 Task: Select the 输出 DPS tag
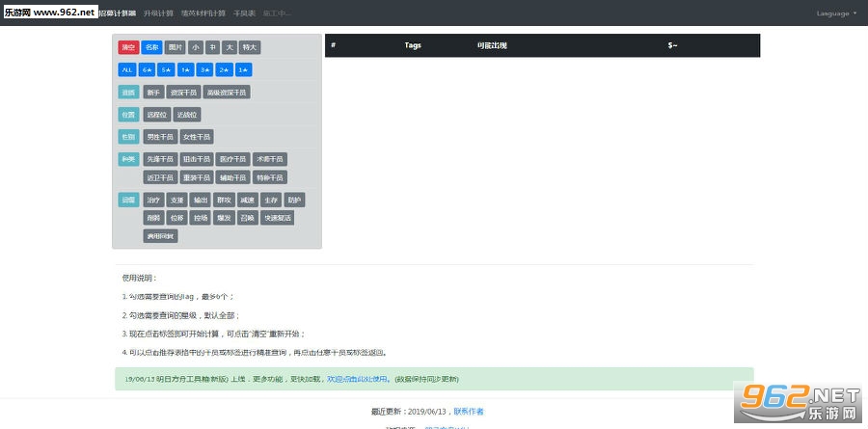pos(200,200)
